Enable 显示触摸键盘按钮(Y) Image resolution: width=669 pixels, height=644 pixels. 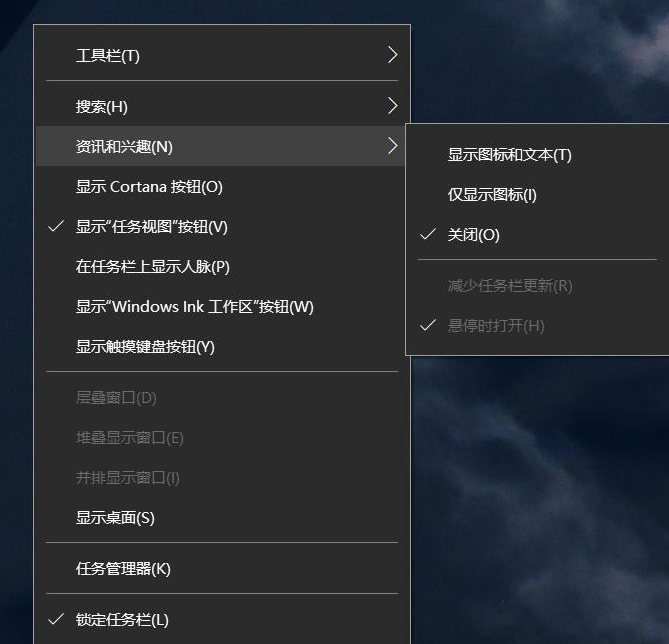(145, 347)
